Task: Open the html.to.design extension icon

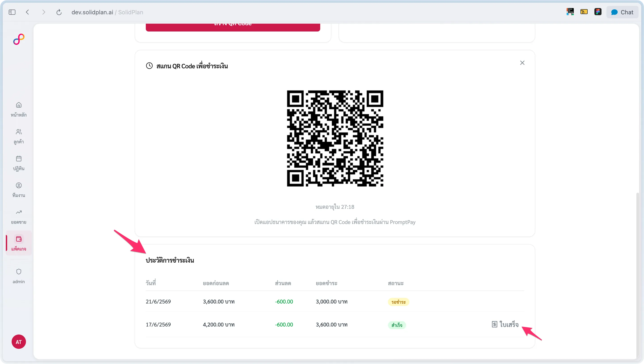Action: click(570, 12)
